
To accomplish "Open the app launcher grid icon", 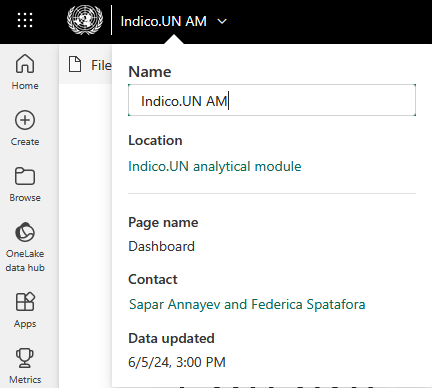I will (x=25, y=20).
